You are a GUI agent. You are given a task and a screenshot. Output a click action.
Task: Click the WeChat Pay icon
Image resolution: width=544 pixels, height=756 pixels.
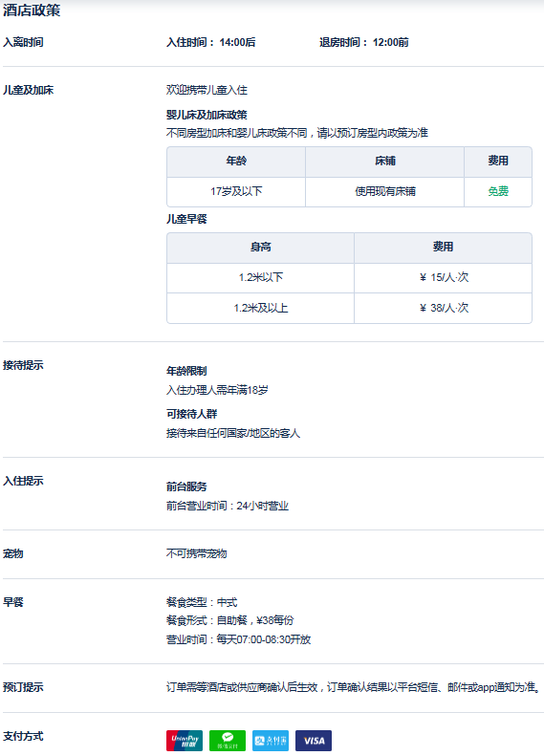point(228,741)
